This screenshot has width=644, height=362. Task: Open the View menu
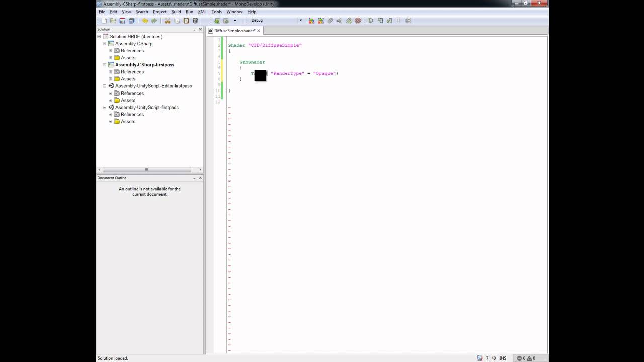[x=126, y=12]
